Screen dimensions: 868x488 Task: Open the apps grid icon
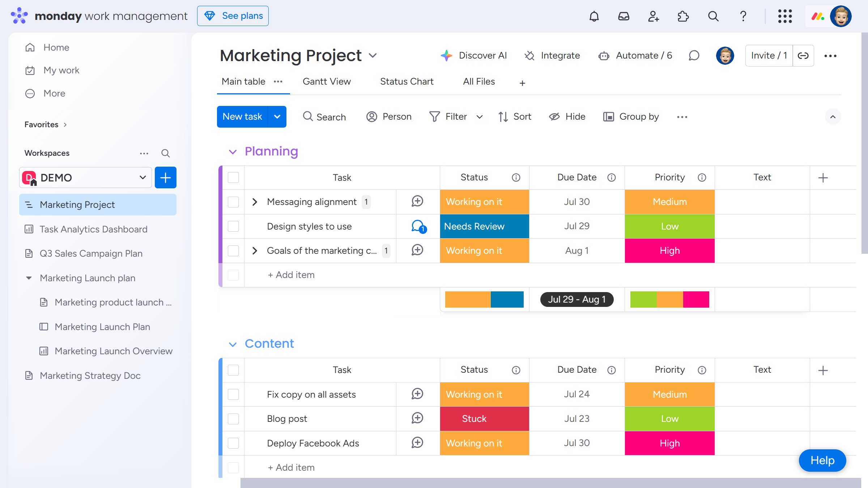pyautogui.click(x=784, y=16)
